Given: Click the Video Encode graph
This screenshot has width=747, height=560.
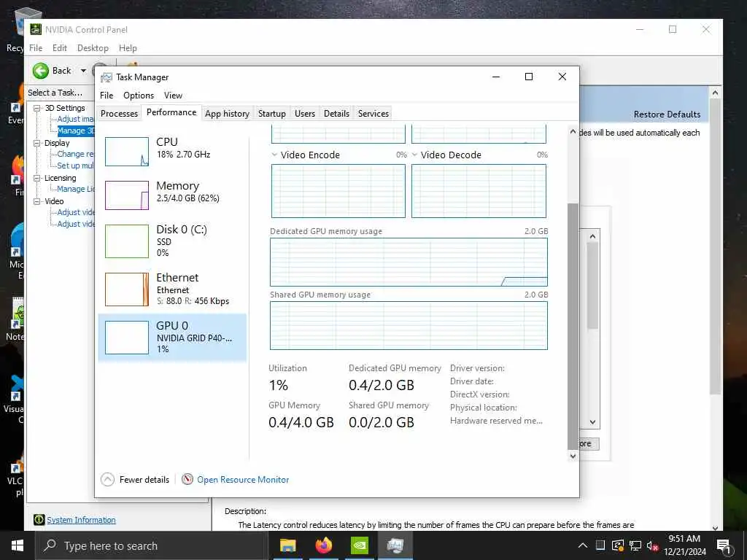Looking at the screenshot, I should pos(338,191).
